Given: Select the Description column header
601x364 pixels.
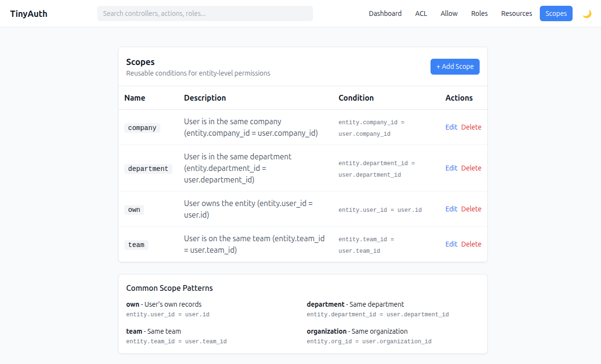Looking at the screenshot, I should click(205, 98).
